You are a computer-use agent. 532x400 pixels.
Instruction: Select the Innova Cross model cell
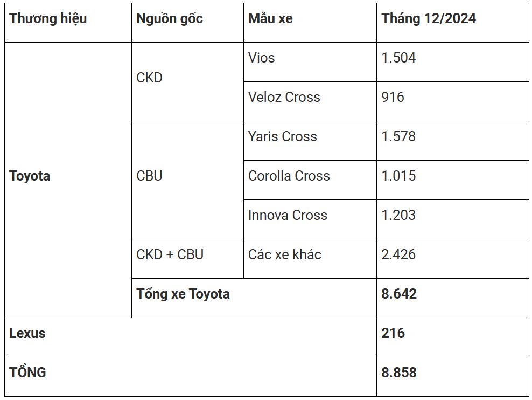coord(288,216)
